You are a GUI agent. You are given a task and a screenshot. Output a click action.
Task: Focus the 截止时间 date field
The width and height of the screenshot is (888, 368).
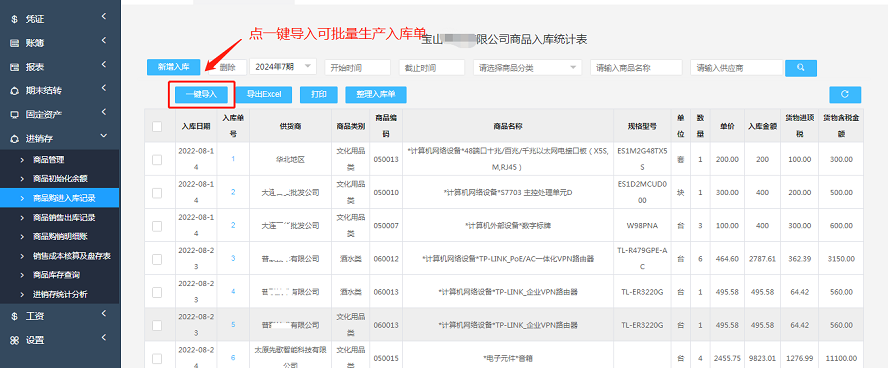click(x=432, y=67)
